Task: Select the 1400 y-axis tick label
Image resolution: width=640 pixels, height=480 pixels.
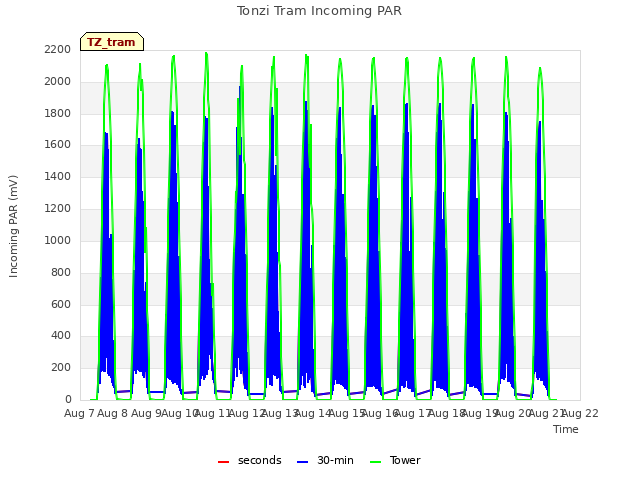Action: (58, 176)
